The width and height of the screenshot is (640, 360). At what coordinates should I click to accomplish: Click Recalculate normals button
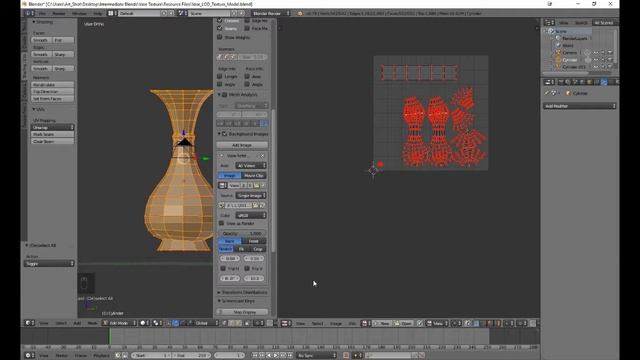[x=53, y=84]
